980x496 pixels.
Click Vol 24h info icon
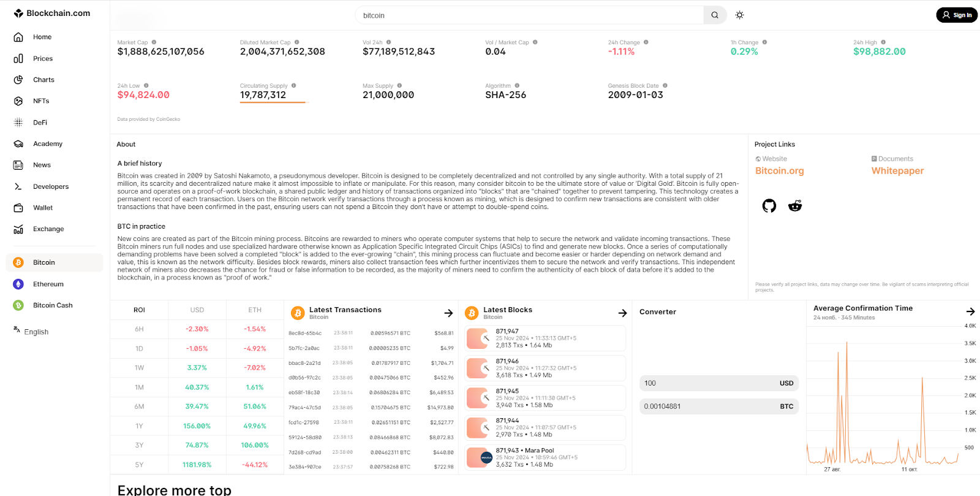pyautogui.click(x=388, y=42)
